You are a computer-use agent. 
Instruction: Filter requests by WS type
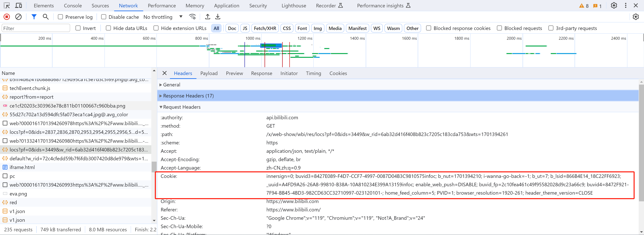tap(376, 28)
